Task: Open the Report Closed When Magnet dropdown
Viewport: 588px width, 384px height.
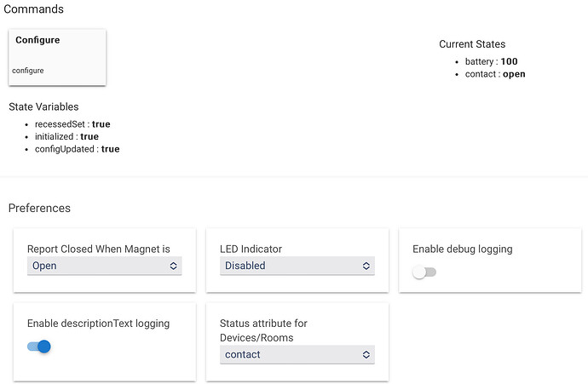Action: coord(104,266)
